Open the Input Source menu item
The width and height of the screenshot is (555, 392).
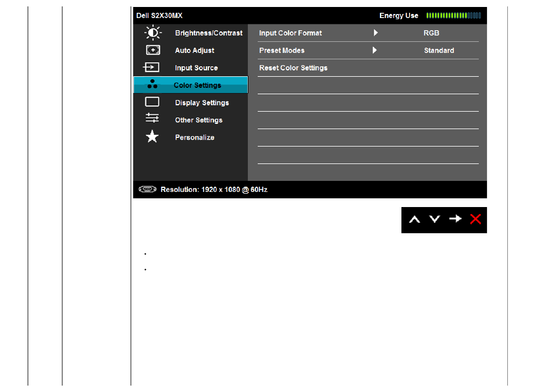tap(196, 67)
